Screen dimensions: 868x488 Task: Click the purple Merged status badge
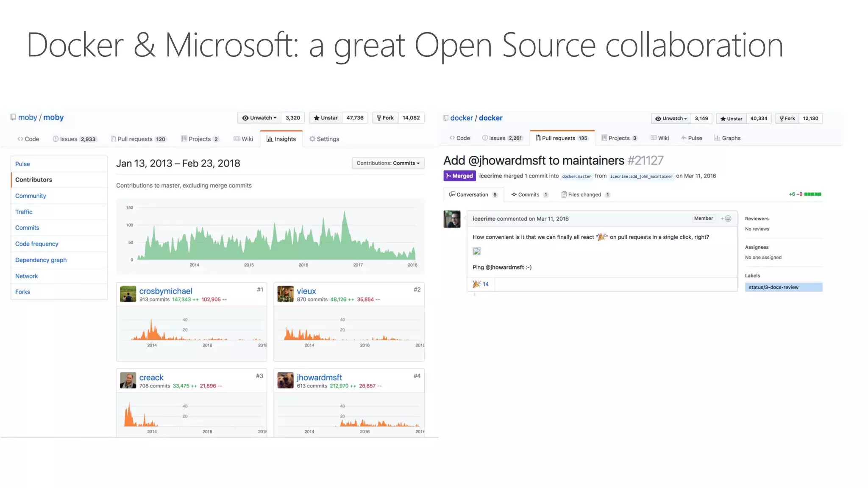[x=459, y=176]
